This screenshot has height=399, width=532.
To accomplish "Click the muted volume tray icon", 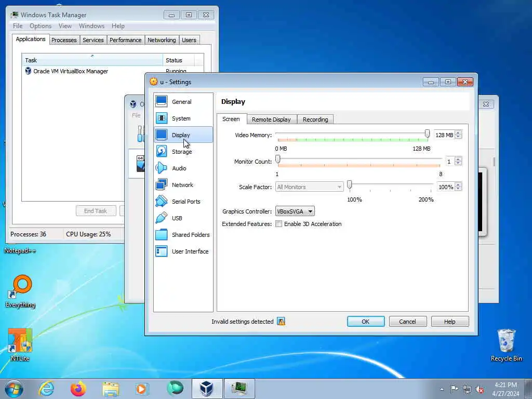I will click(480, 390).
